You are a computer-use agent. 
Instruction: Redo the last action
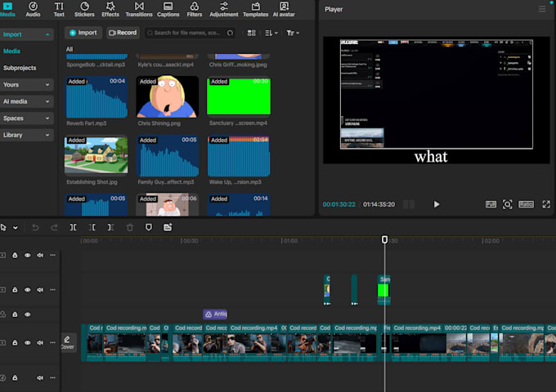[54, 227]
